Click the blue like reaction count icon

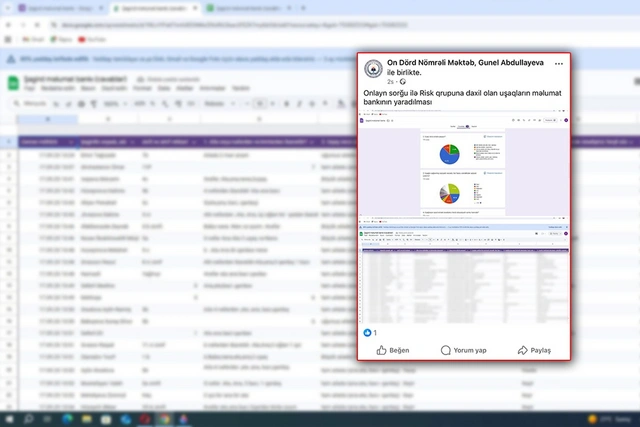[367, 332]
